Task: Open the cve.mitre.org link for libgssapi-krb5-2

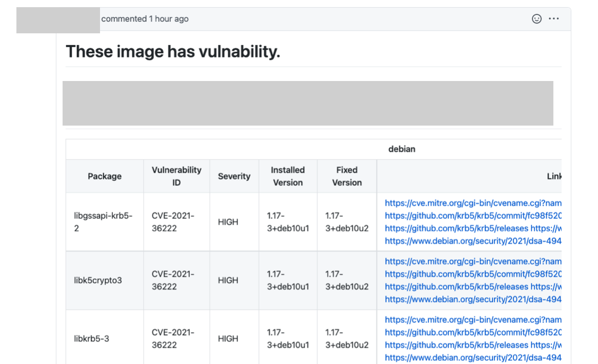Action: [x=472, y=203]
